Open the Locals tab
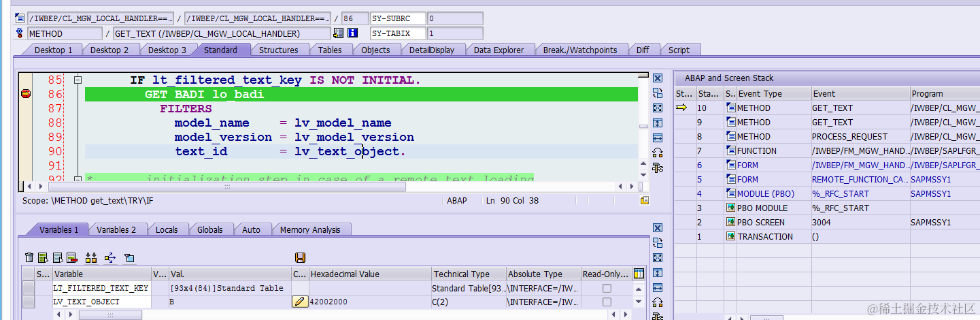980x320 pixels. (167, 229)
